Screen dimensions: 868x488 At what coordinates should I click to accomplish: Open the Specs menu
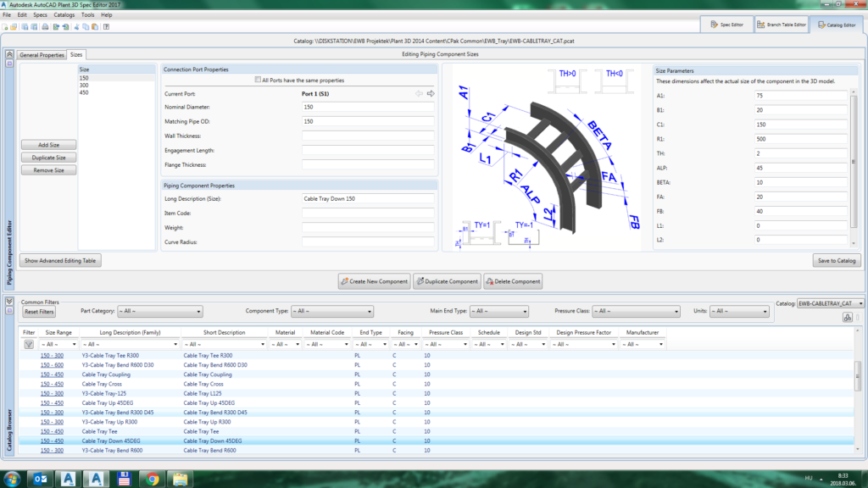pos(40,15)
